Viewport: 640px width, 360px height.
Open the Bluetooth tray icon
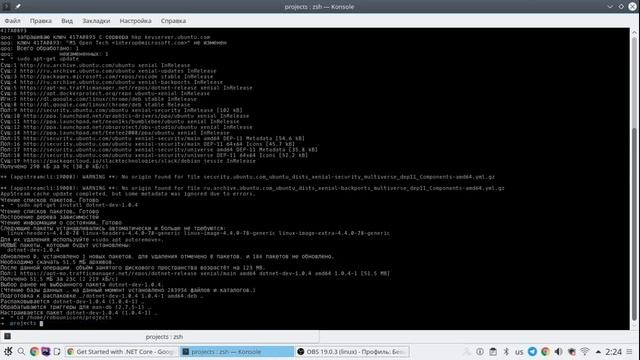coord(506,351)
